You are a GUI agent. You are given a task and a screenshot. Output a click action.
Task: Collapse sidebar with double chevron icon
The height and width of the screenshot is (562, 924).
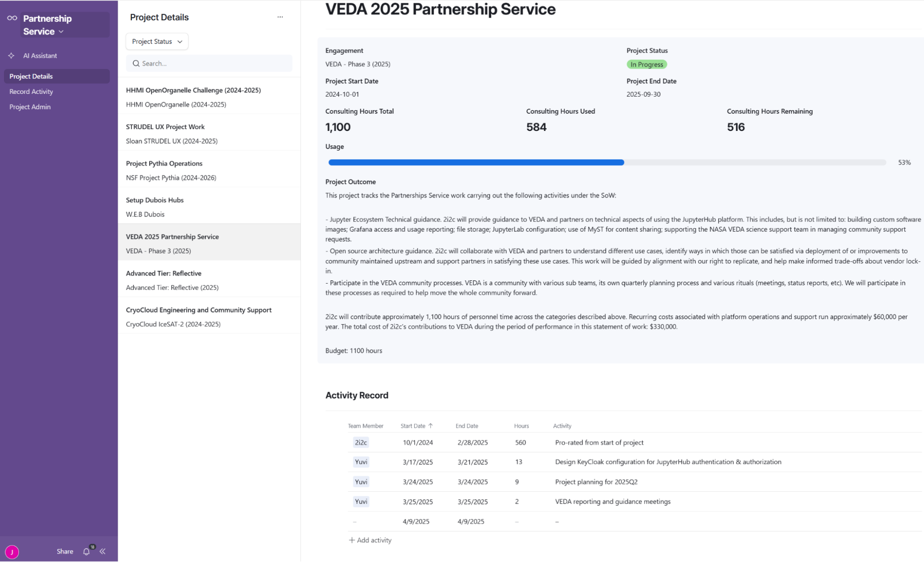coord(103,551)
